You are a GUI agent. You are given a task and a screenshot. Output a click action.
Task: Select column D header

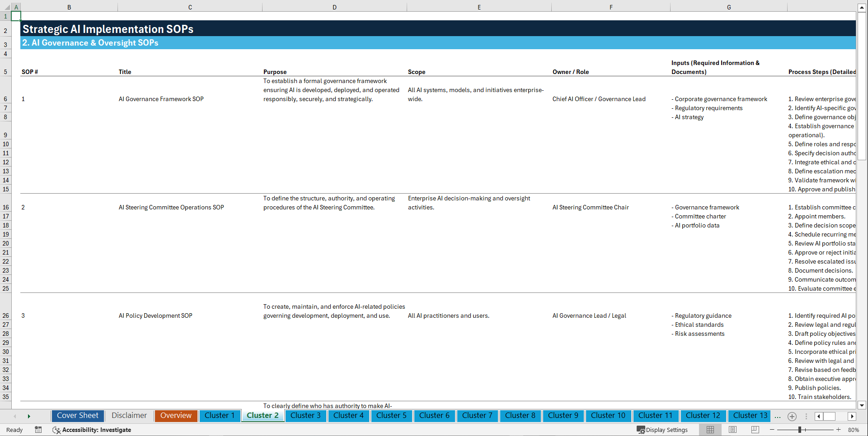334,7
